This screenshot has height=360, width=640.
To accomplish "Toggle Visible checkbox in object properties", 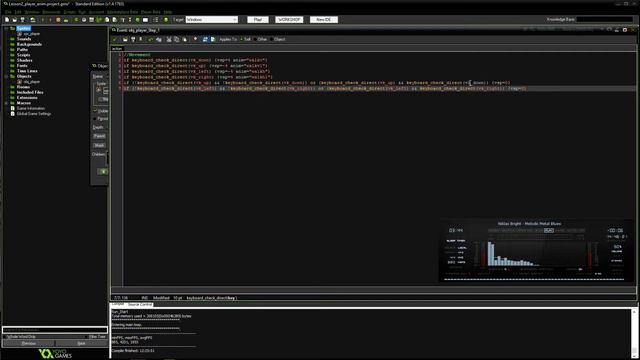I will pos(95,111).
